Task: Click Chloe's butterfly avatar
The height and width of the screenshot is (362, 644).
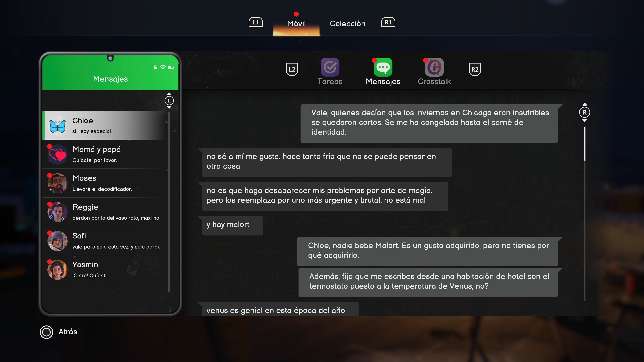Action: [x=58, y=126]
